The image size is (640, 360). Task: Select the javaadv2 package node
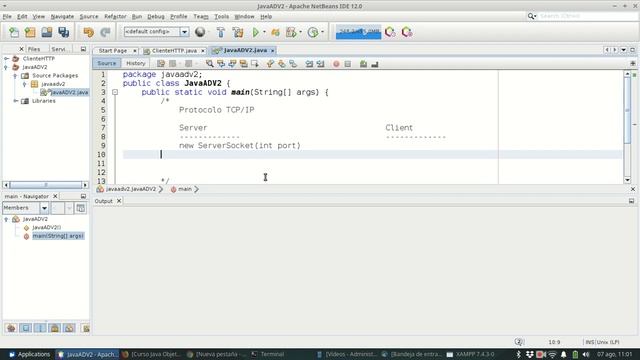click(x=53, y=84)
